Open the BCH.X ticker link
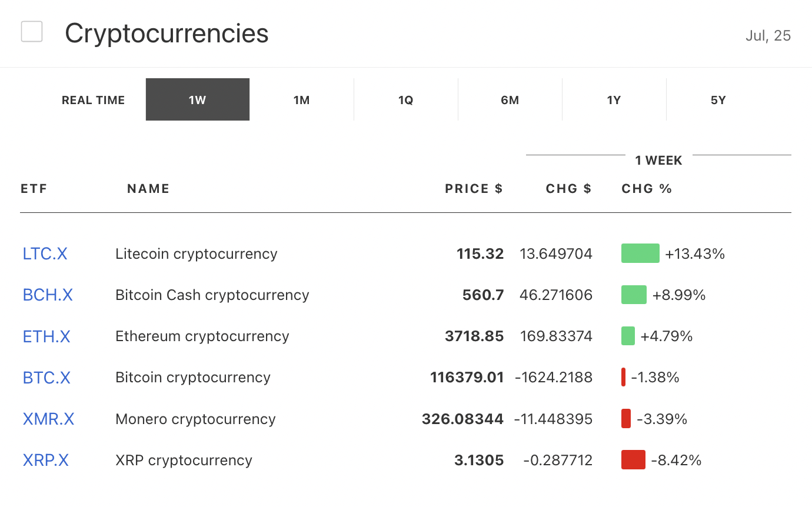This screenshot has width=812, height=507. pos(48,295)
